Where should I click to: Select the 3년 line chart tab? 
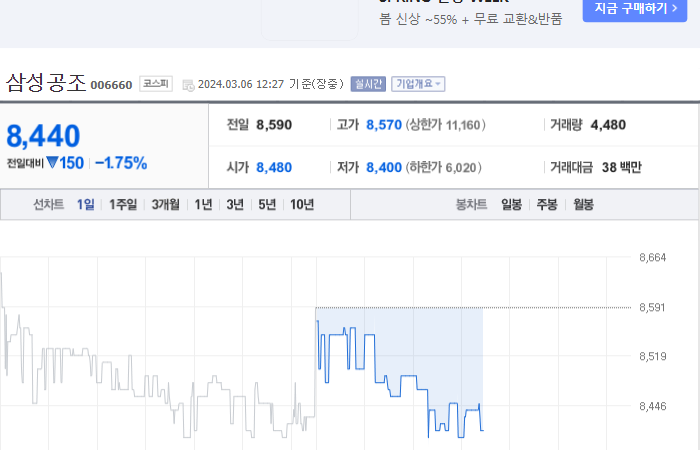pyautogui.click(x=235, y=204)
